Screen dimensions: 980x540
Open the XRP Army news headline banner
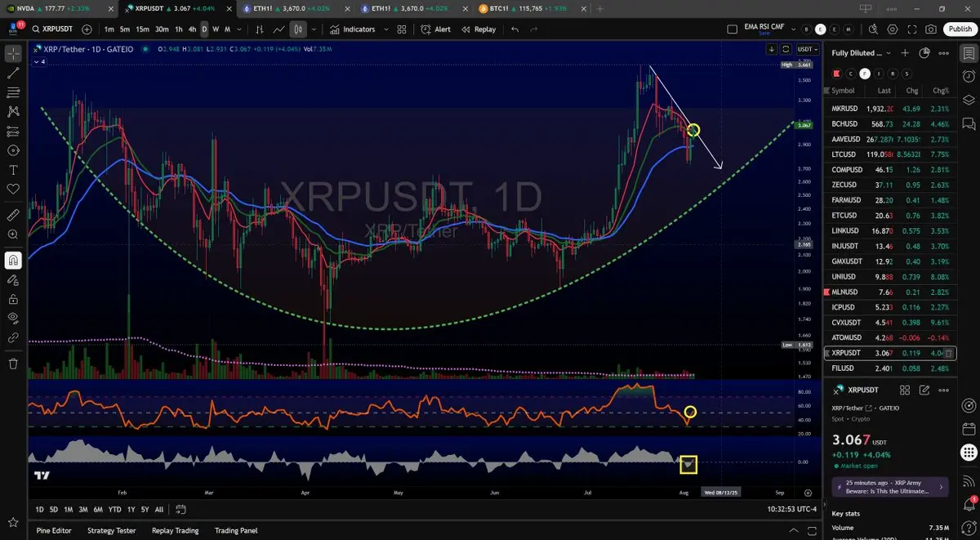click(x=889, y=487)
